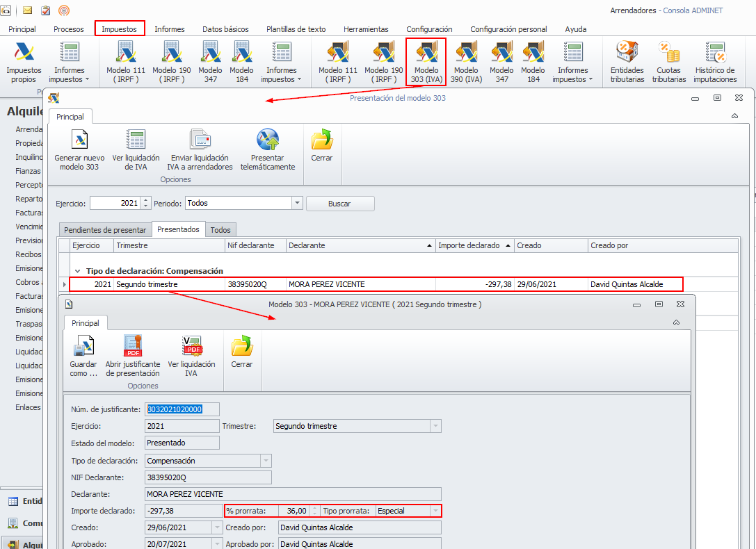756x549 pixels.
Task: Open the Creado date dropdown
Action: pyautogui.click(x=218, y=528)
